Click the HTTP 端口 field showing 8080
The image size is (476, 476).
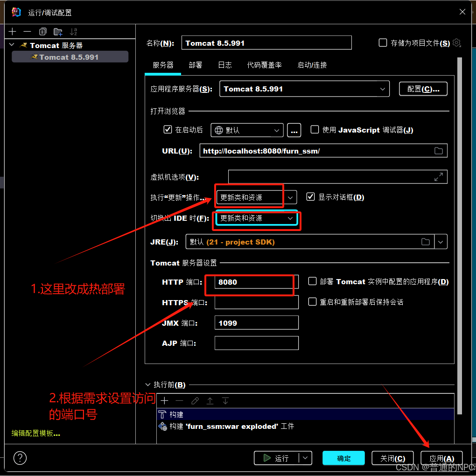pos(257,282)
